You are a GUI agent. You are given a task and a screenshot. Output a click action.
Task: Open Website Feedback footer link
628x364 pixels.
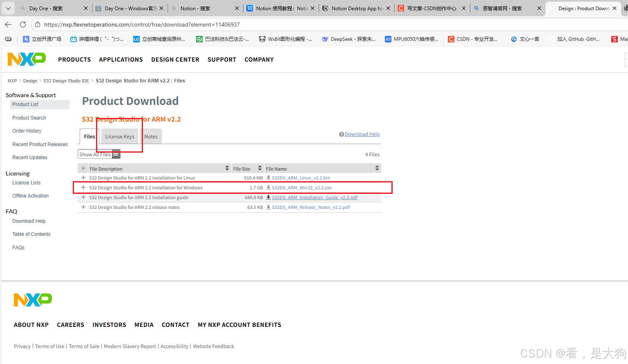point(213,346)
